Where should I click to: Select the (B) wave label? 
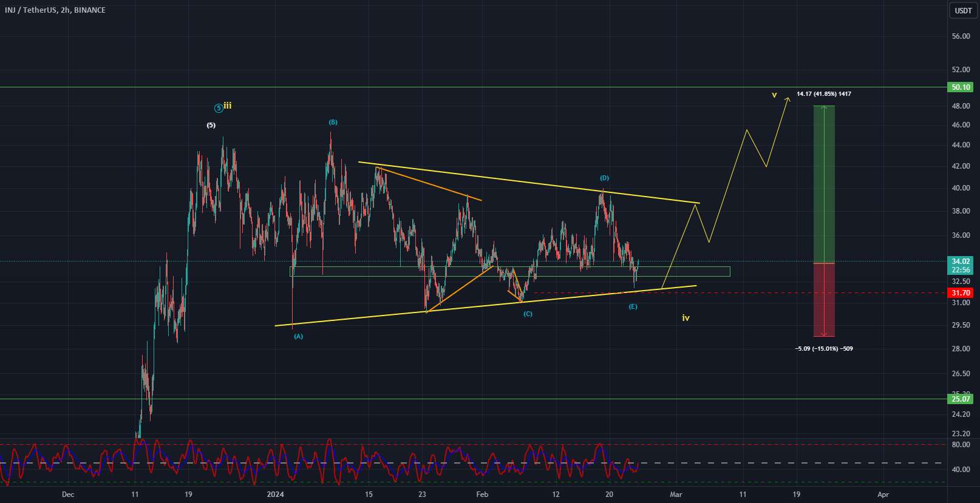(333, 122)
